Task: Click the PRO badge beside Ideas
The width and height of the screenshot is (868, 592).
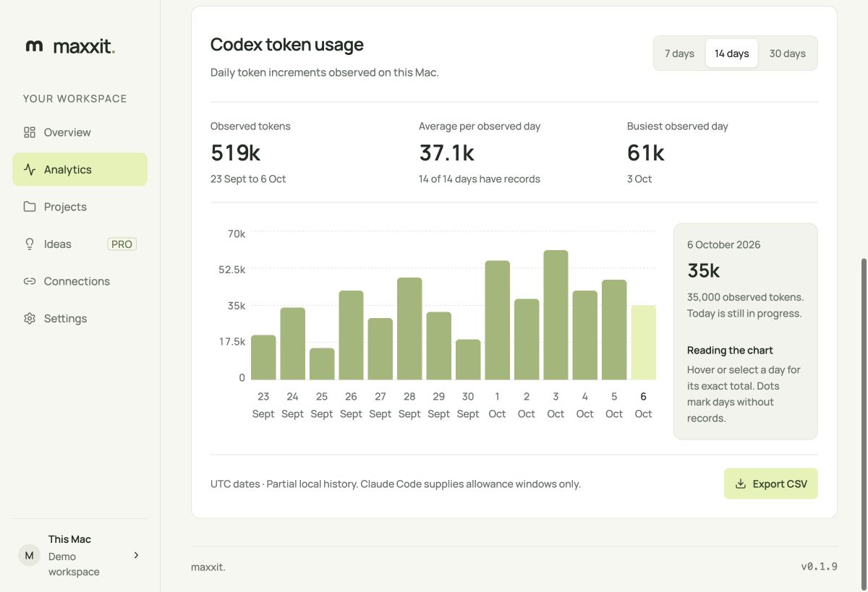Action: 122,244
